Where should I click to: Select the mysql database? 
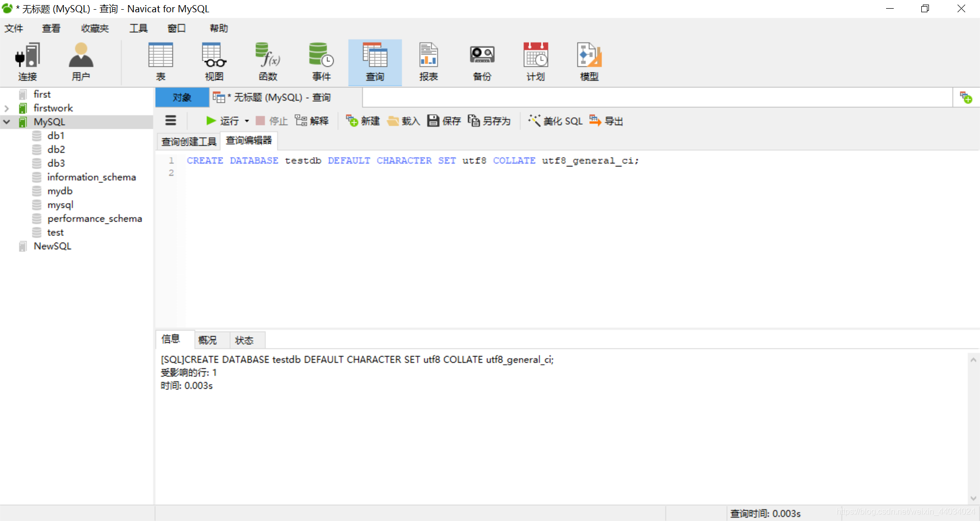click(x=60, y=205)
